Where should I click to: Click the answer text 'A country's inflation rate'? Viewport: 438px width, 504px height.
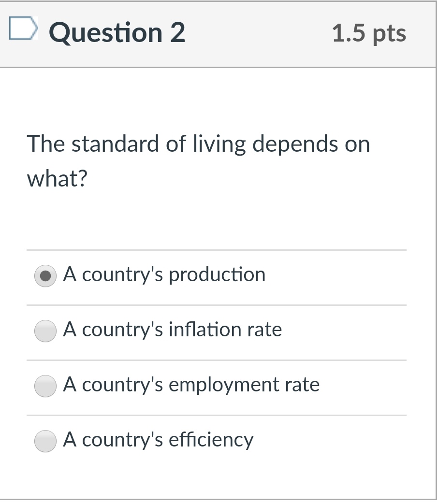click(x=173, y=330)
